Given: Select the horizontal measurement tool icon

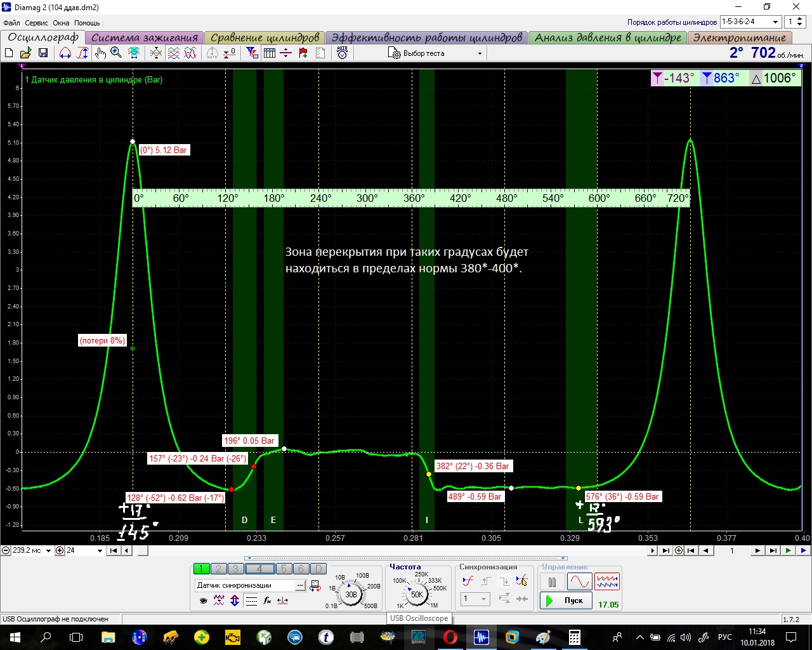Looking at the screenshot, I should (x=65, y=53).
